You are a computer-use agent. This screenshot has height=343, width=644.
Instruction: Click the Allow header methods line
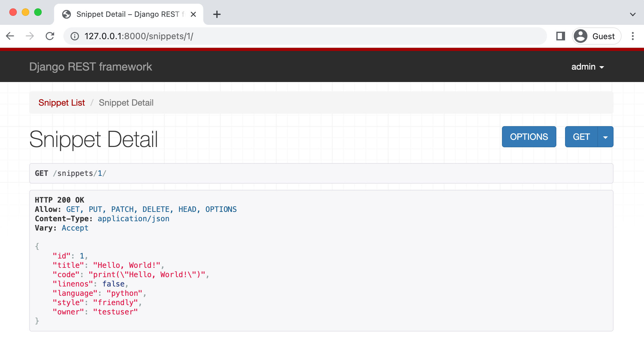tap(136, 209)
